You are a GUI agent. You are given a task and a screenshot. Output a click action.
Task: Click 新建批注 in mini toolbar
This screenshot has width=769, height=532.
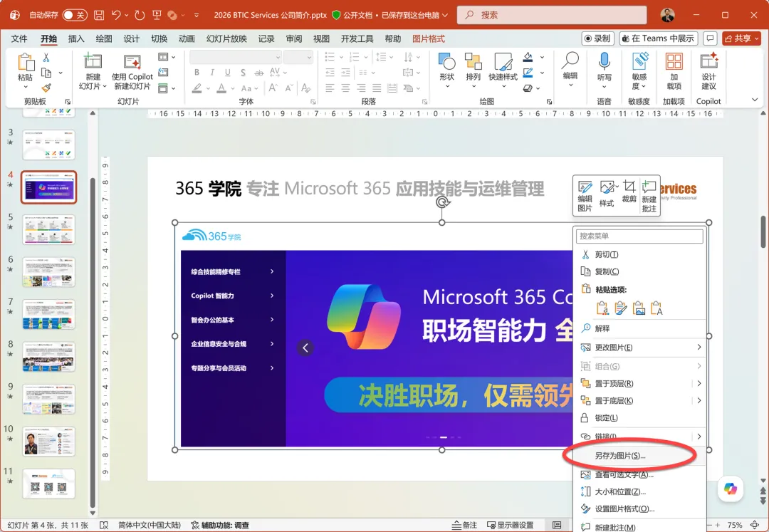pyautogui.click(x=649, y=196)
